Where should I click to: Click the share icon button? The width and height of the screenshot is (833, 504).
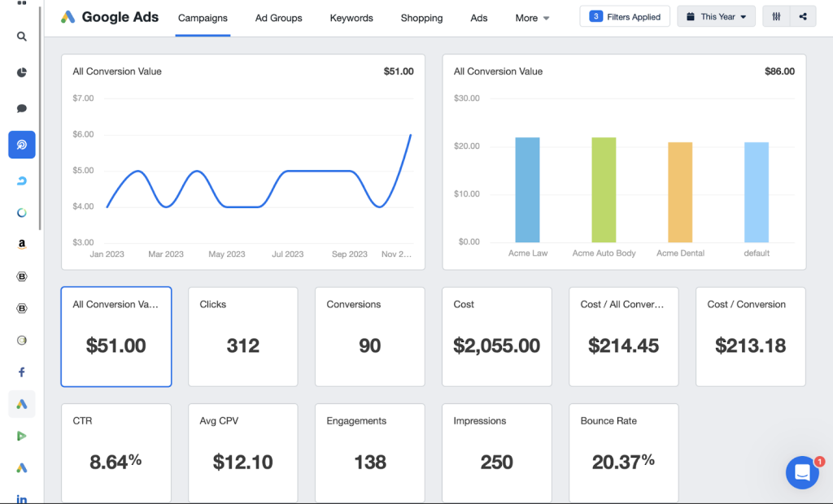[803, 16]
